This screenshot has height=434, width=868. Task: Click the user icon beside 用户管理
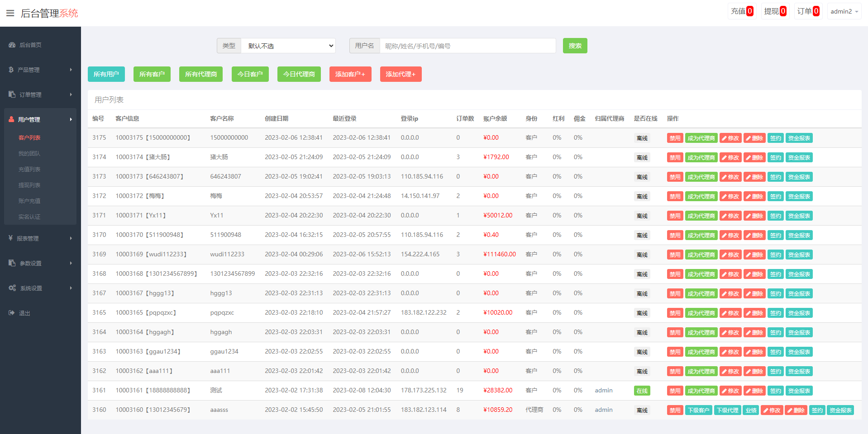tap(12, 119)
